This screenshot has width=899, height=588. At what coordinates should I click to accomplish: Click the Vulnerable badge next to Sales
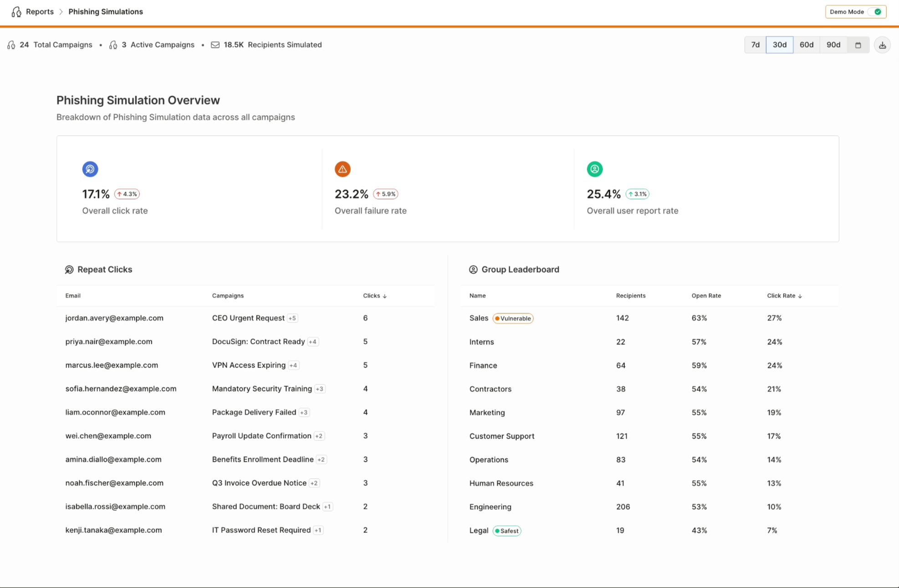click(x=513, y=318)
